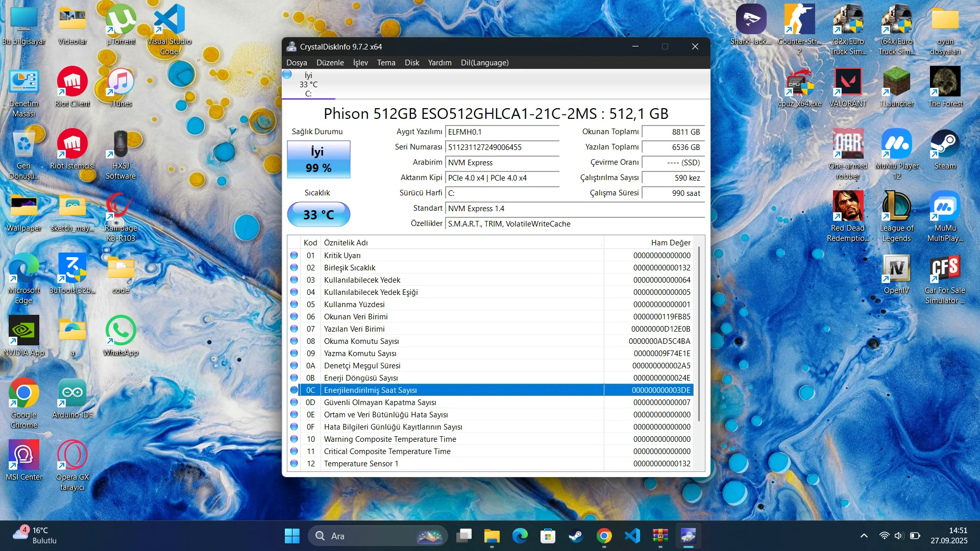
Task: Click the SMART attribute list scrollbar
Action: pos(699,334)
